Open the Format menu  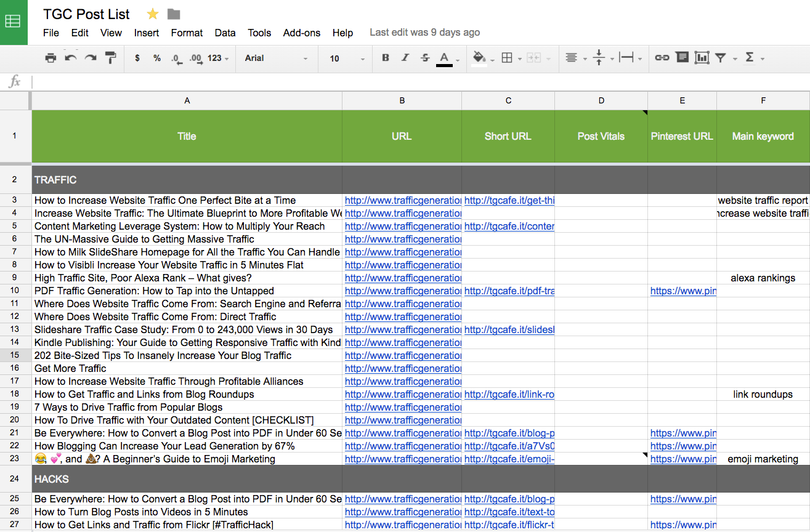pos(187,33)
